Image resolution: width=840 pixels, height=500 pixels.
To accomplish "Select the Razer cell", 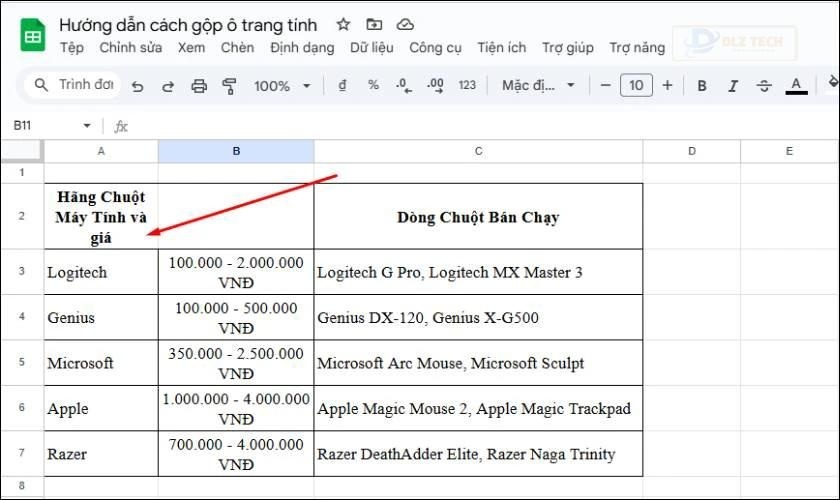I will coord(101,454).
